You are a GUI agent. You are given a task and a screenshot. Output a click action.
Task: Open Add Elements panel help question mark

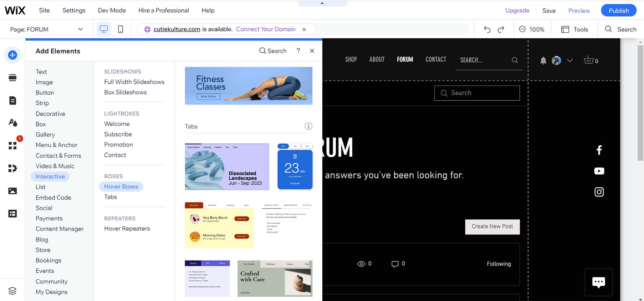[x=298, y=51]
